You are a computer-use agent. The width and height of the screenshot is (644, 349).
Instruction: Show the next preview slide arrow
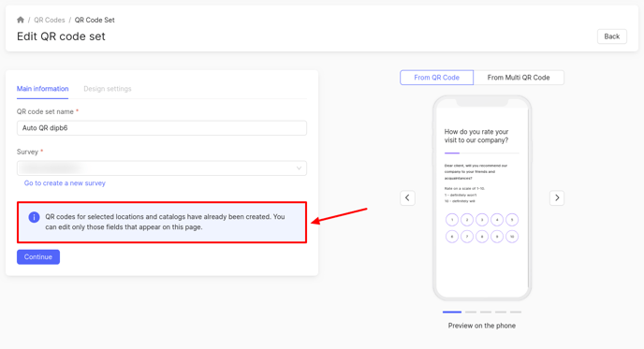pyautogui.click(x=557, y=198)
